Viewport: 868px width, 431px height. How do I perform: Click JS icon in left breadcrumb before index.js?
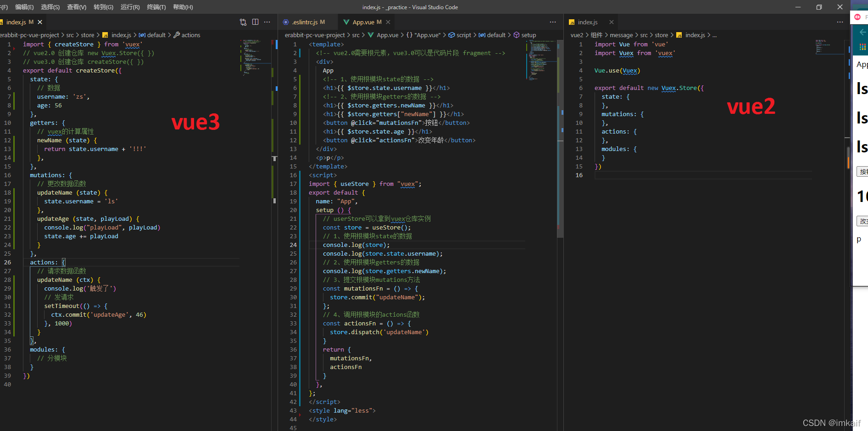point(105,35)
